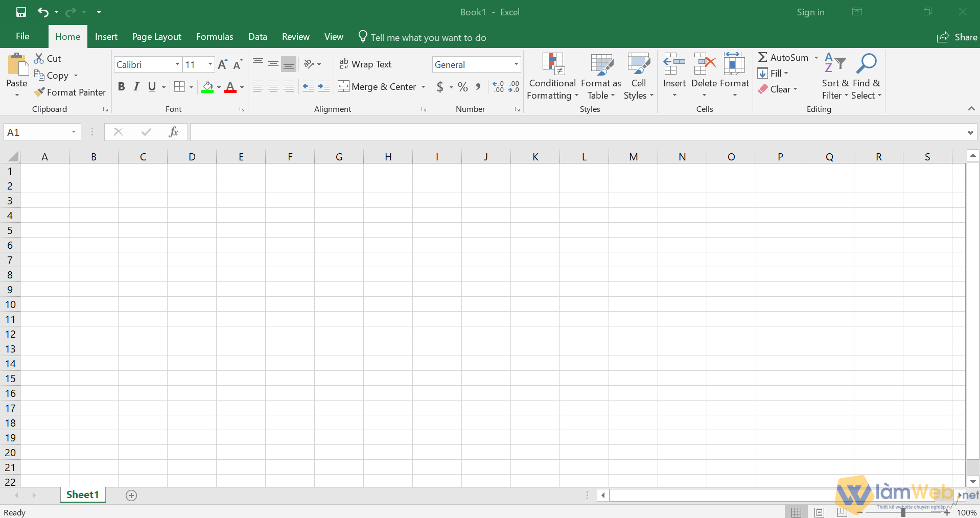Undo the last action
This screenshot has height=518, width=980.
tap(43, 12)
